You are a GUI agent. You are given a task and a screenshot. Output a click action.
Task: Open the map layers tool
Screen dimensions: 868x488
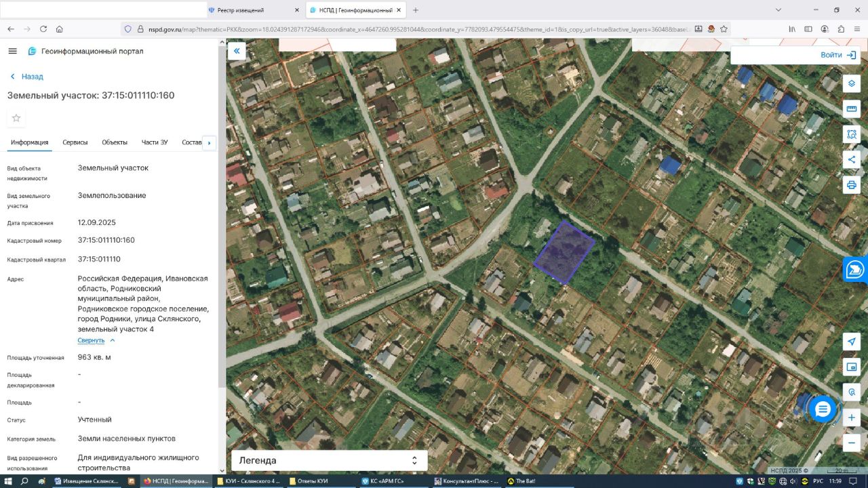852,83
